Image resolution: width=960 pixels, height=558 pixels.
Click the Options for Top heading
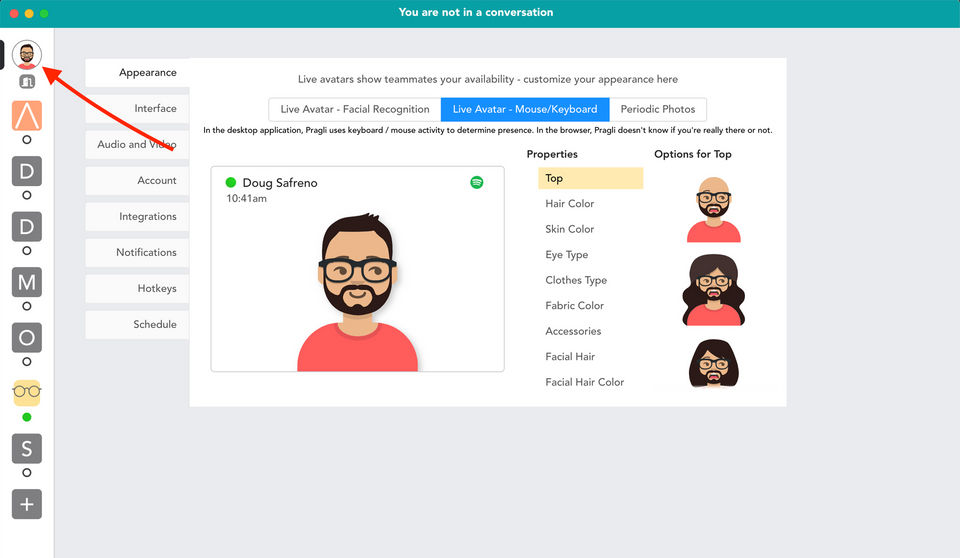pyautogui.click(x=692, y=154)
